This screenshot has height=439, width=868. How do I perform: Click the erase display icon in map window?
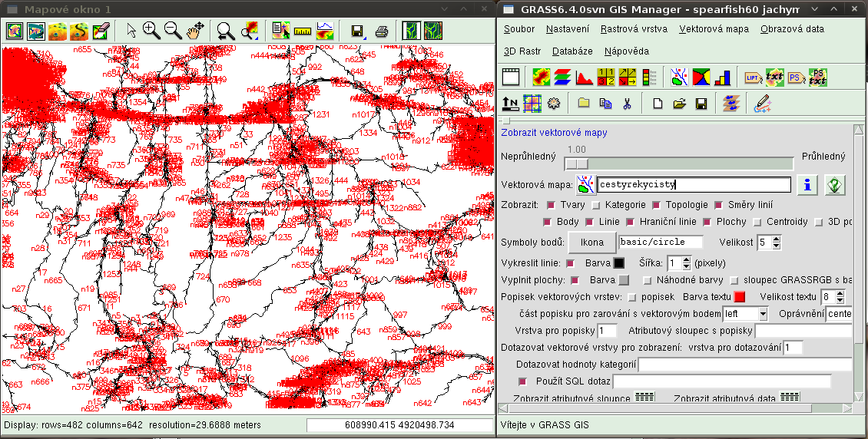[100, 31]
